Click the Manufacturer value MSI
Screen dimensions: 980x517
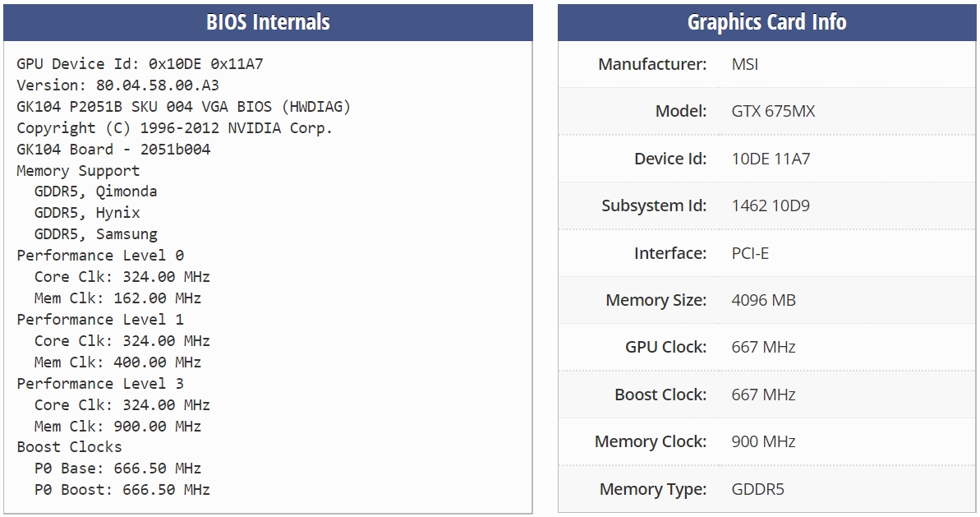pyautogui.click(x=745, y=64)
